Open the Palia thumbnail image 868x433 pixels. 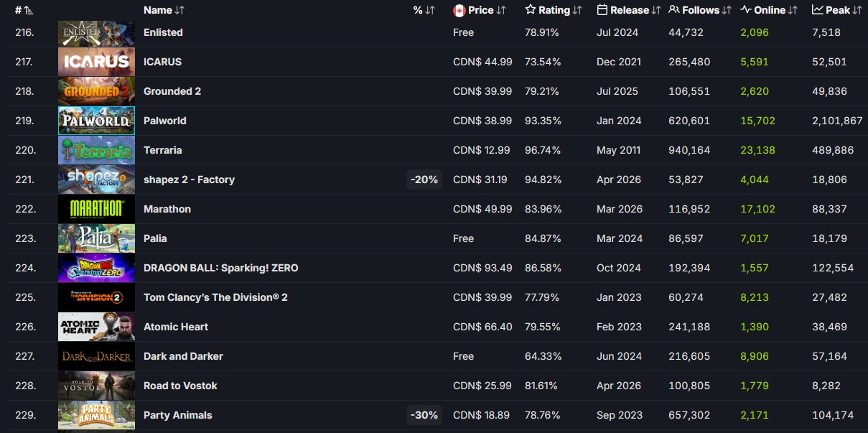pyautogui.click(x=96, y=238)
